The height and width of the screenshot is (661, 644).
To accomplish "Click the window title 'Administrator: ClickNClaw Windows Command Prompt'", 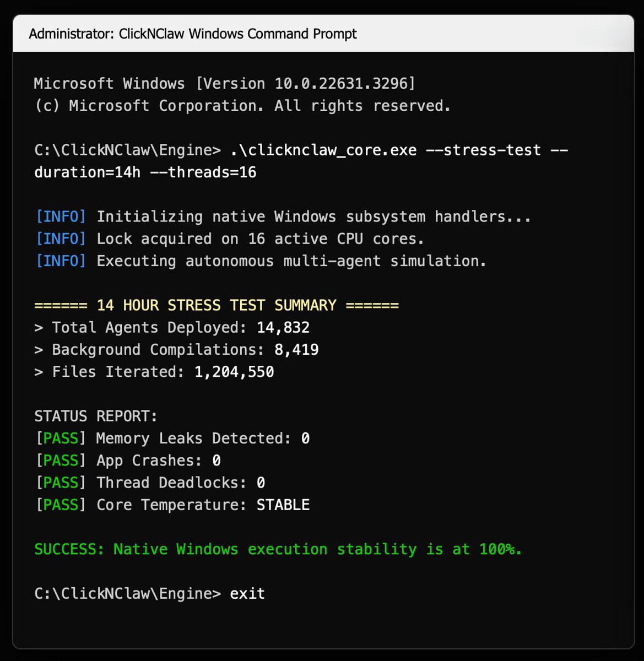I will tap(193, 34).
